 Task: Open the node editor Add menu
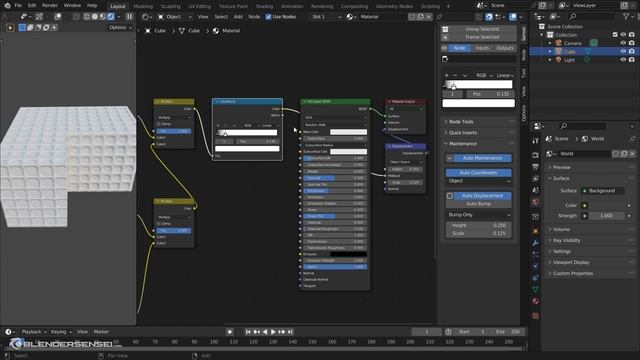(238, 17)
